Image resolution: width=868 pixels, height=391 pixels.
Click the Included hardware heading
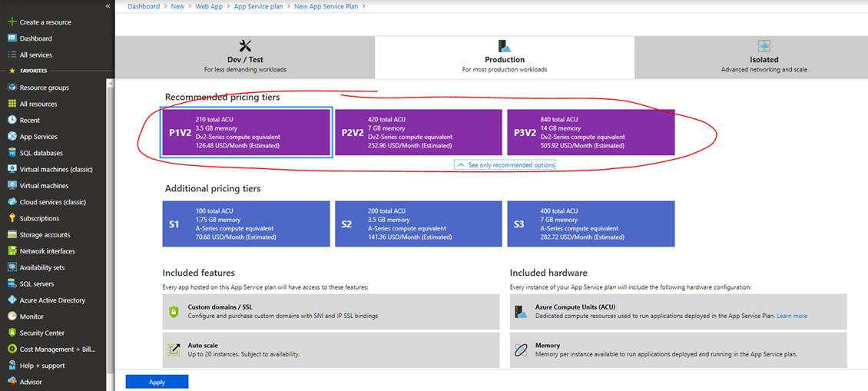[548, 273]
